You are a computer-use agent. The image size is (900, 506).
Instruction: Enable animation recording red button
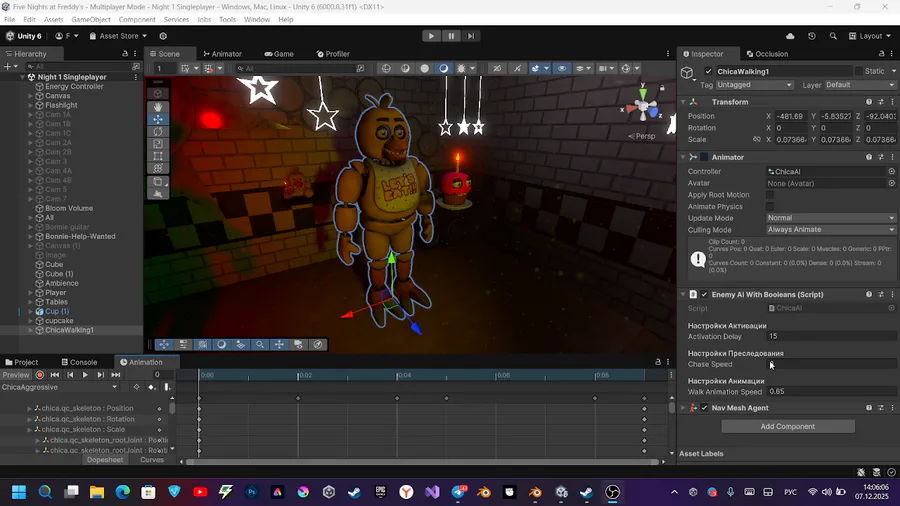click(x=40, y=375)
